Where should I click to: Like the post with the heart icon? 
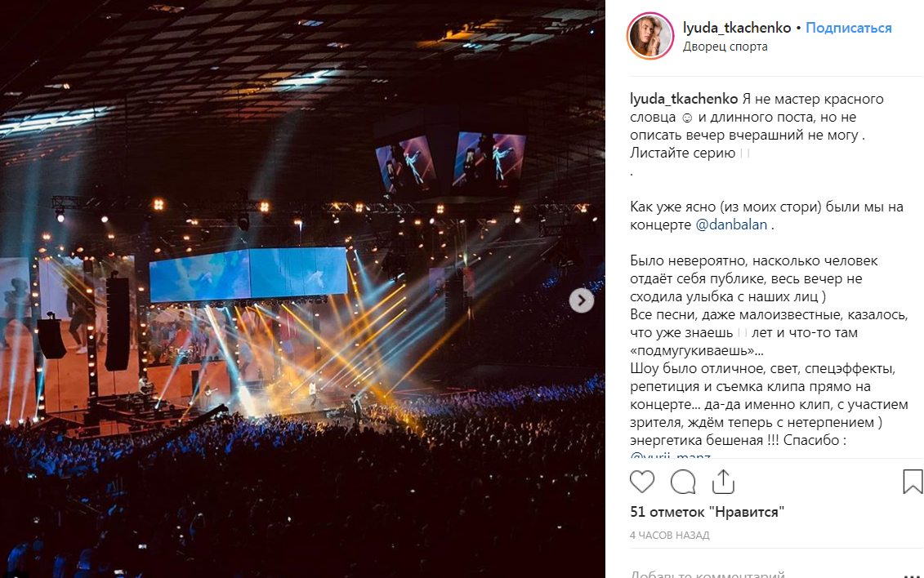coord(641,482)
